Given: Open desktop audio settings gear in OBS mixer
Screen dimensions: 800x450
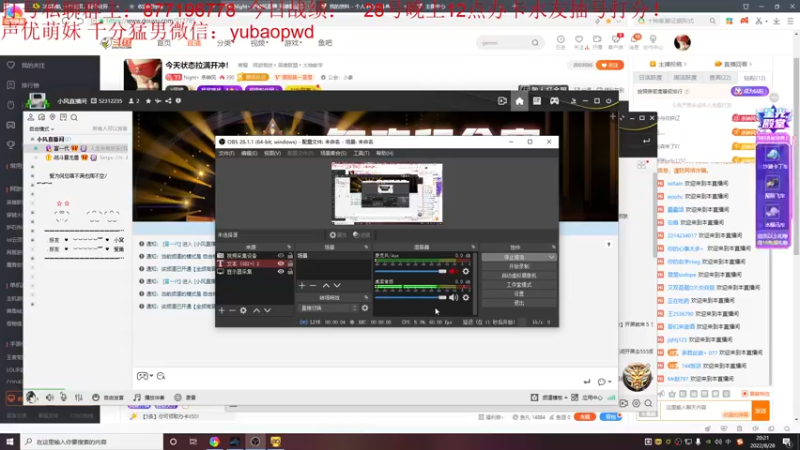Looking at the screenshot, I should click(x=466, y=297).
